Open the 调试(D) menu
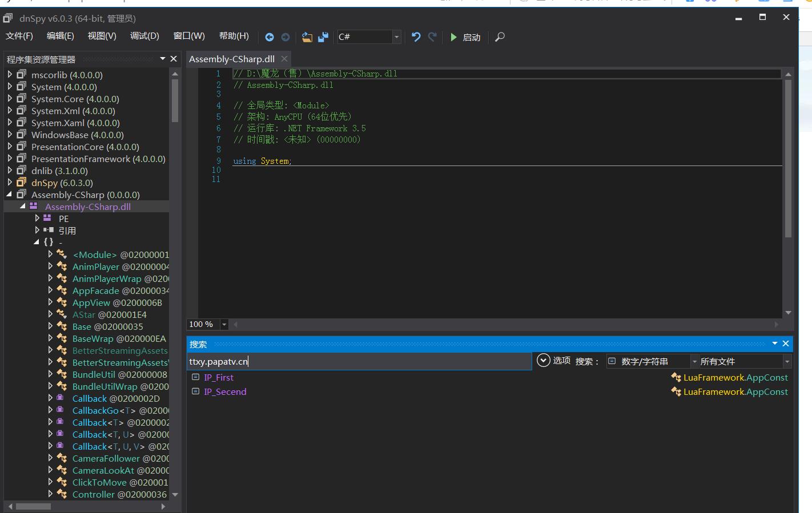 pos(144,36)
